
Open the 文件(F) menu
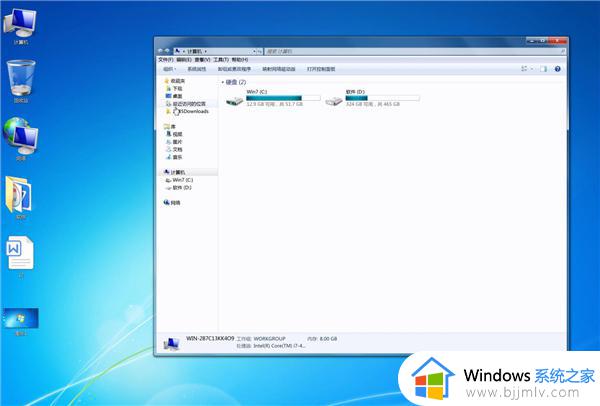click(x=165, y=60)
